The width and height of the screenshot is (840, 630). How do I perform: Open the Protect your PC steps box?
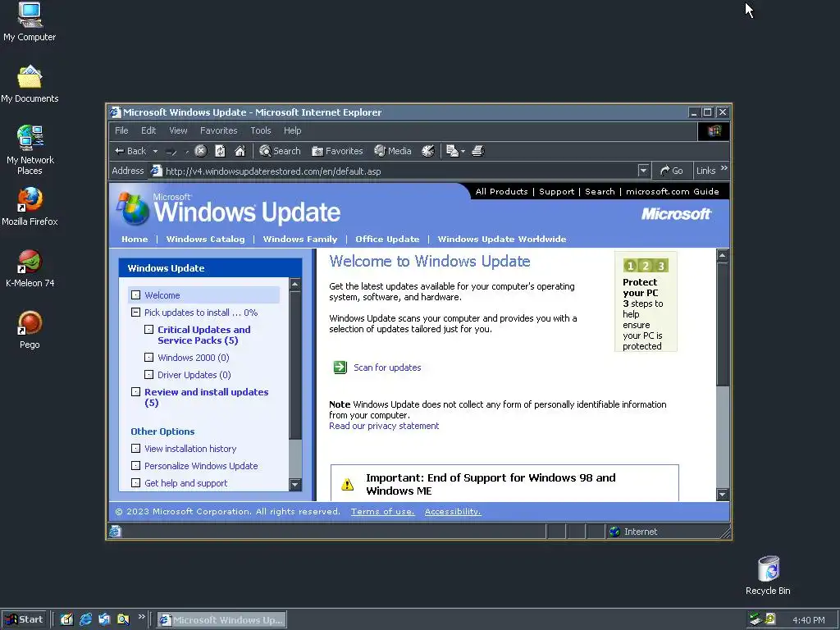646,302
